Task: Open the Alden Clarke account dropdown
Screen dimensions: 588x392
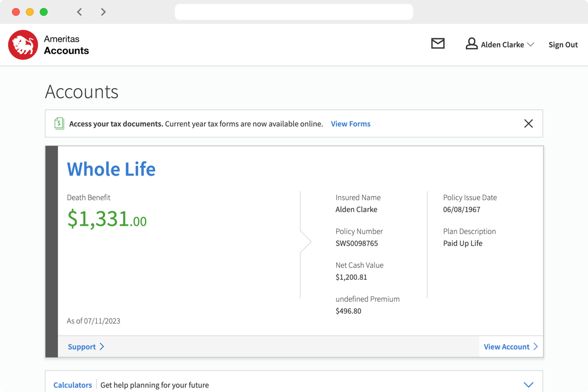Action: pyautogui.click(x=530, y=45)
